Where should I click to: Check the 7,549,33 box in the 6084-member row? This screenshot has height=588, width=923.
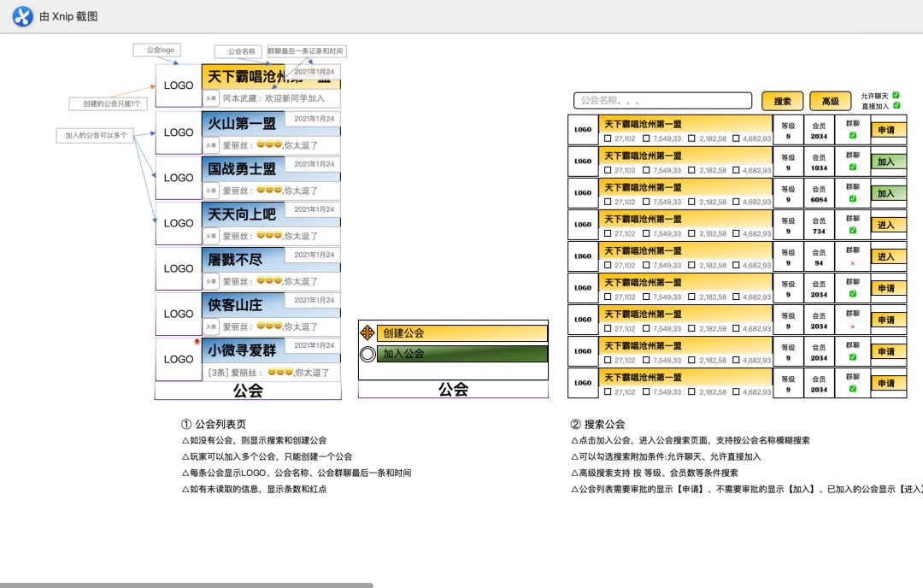(x=646, y=202)
